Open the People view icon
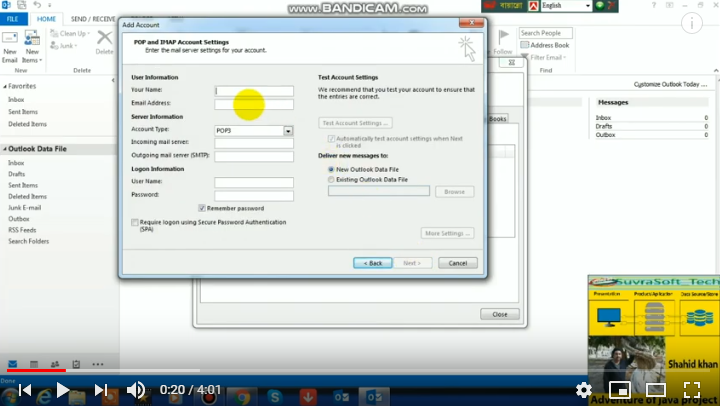The image size is (720, 406). (55, 364)
